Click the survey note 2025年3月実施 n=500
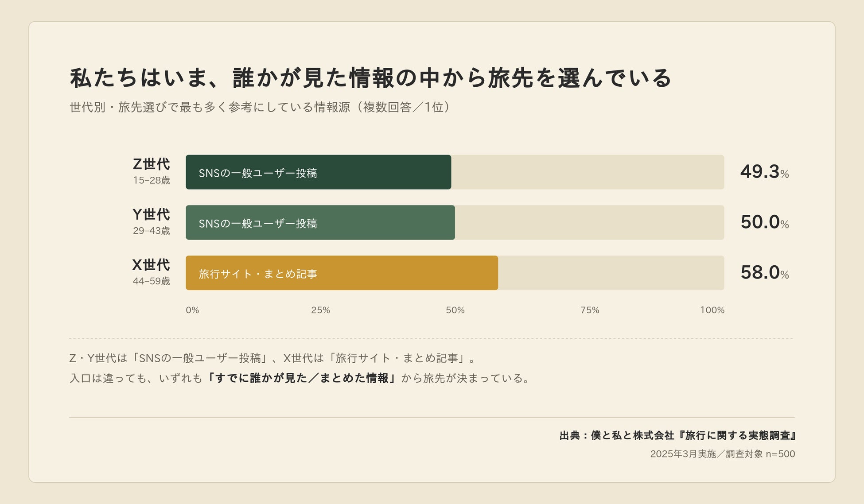 (x=722, y=454)
